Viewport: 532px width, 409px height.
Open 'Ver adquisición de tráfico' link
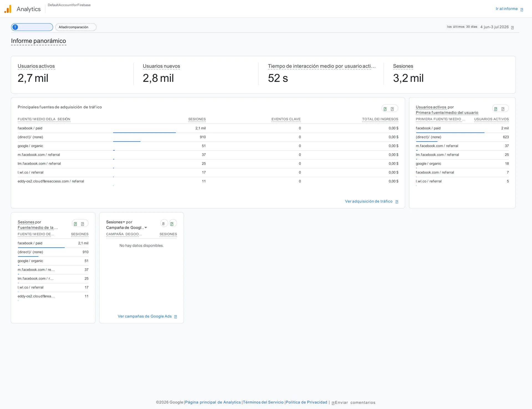click(x=369, y=201)
